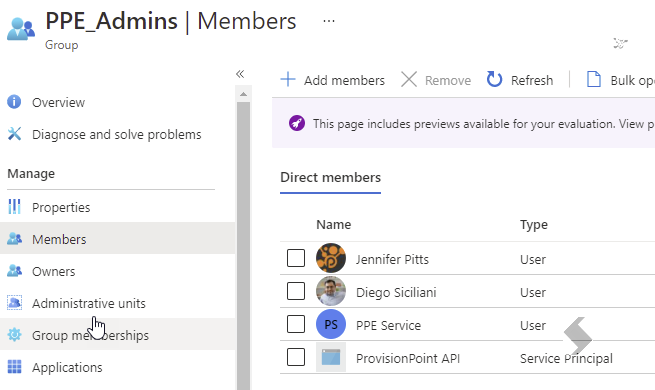Click Diego Siciliani profile photo
Screen dimensions: 655x390
pos(331,291)
